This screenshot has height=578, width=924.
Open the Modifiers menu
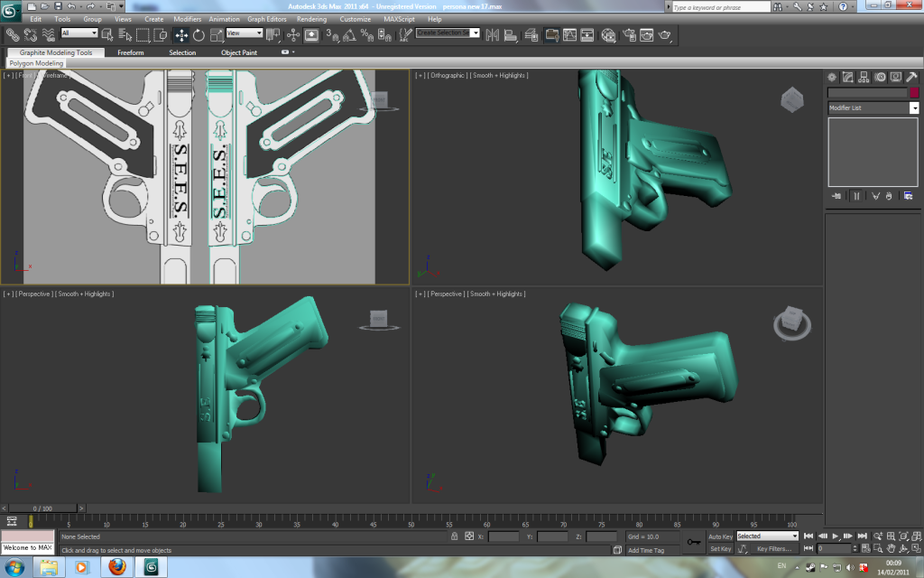point(188,19)
